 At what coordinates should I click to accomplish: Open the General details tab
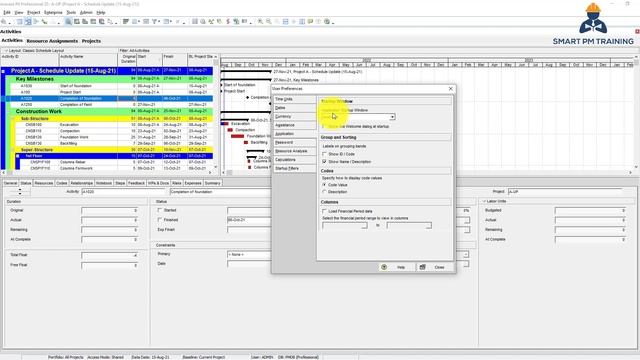(10, 183)
